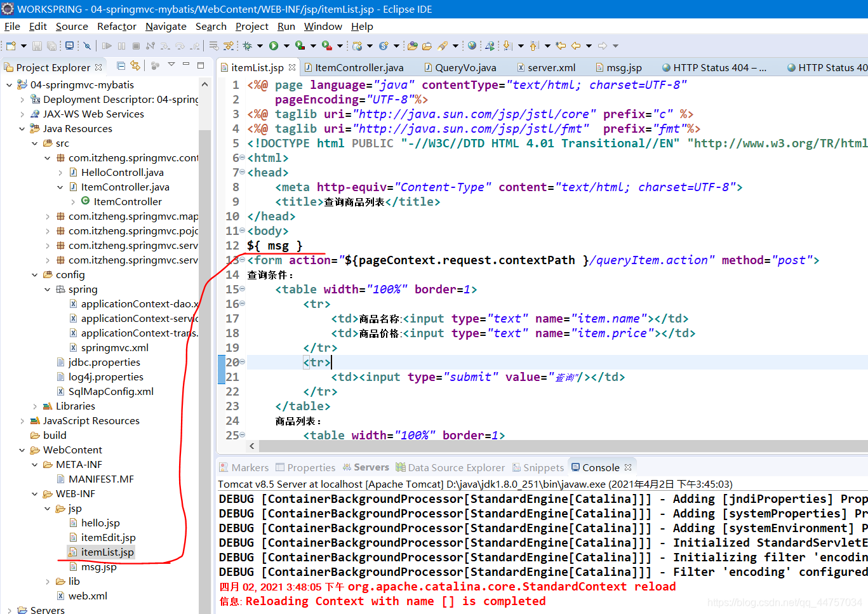
Task: Close the itemList.jsp editor tab
Action: [292, 67]
